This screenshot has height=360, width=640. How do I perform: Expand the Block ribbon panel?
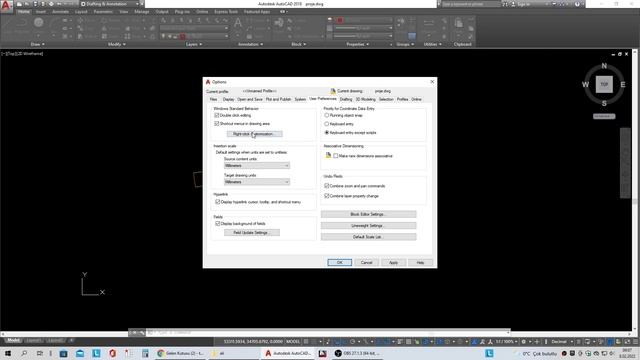(298, 44)
